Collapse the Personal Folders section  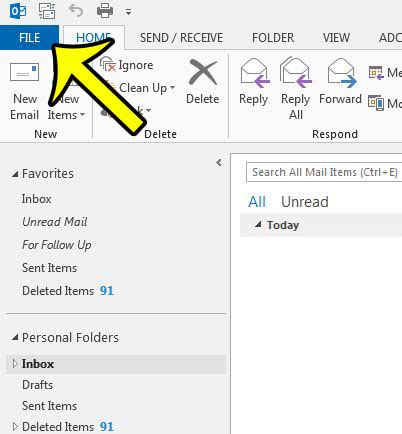tap(15, 338)
